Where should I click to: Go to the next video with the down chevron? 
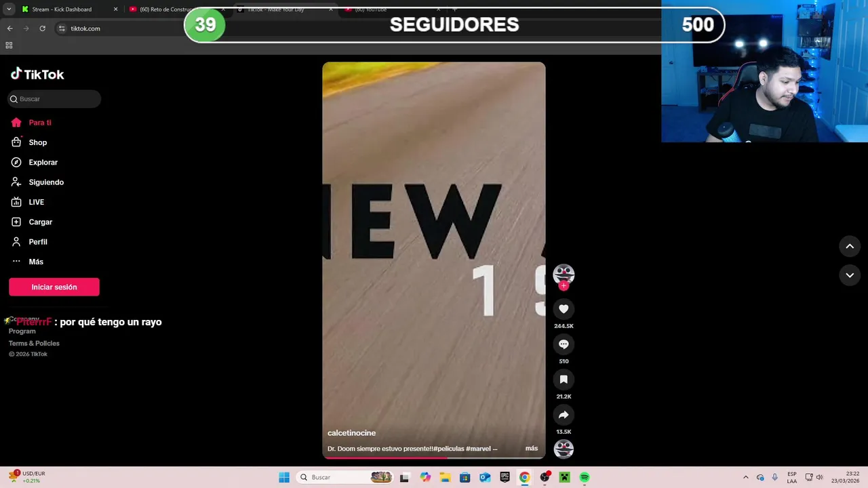click(x=850, y=275)
